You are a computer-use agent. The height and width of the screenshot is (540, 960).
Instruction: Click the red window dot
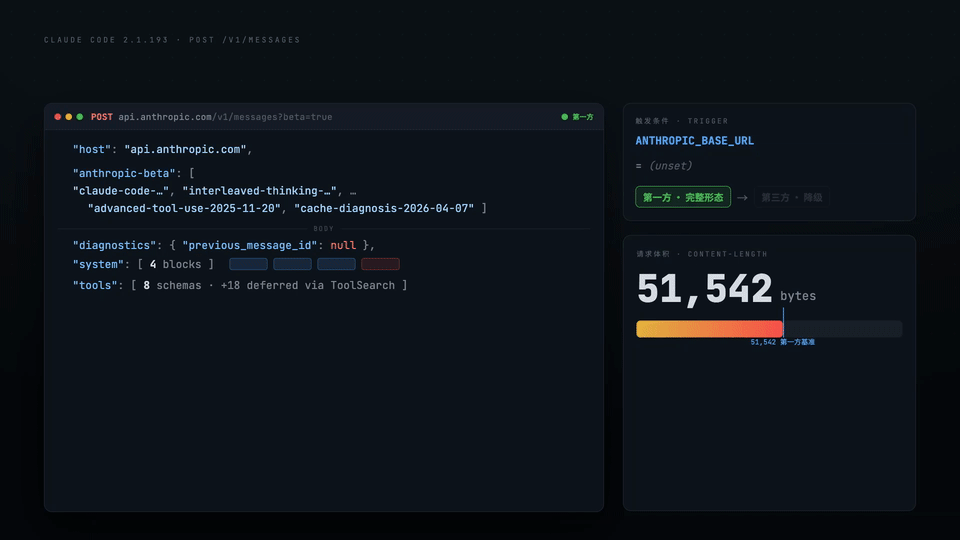[x=58, y=117]
